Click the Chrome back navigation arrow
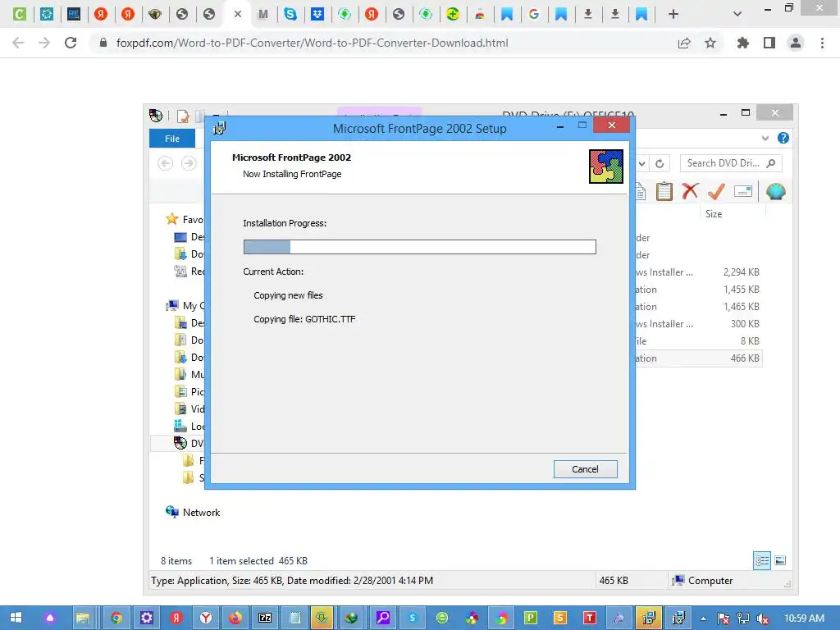 tap(18, 43)
